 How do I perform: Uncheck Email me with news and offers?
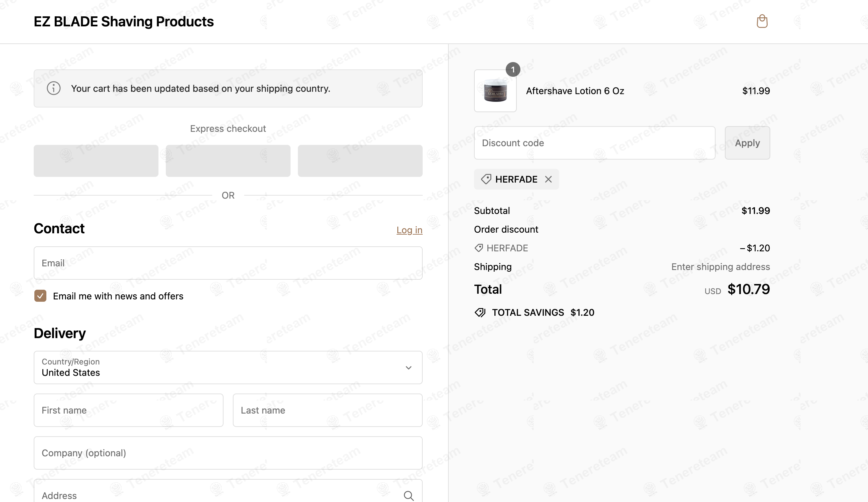coord(40,296)
